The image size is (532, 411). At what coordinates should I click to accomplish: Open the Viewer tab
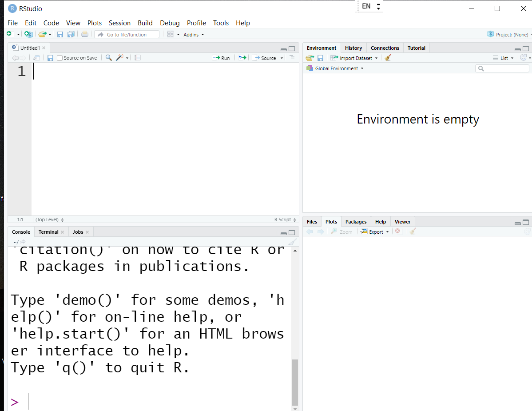tap(402, 222)
